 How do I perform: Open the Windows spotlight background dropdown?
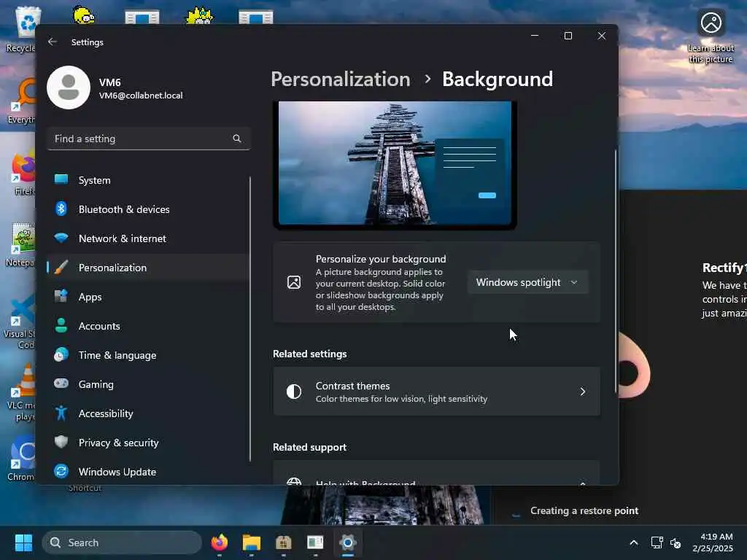click(528, 282)
